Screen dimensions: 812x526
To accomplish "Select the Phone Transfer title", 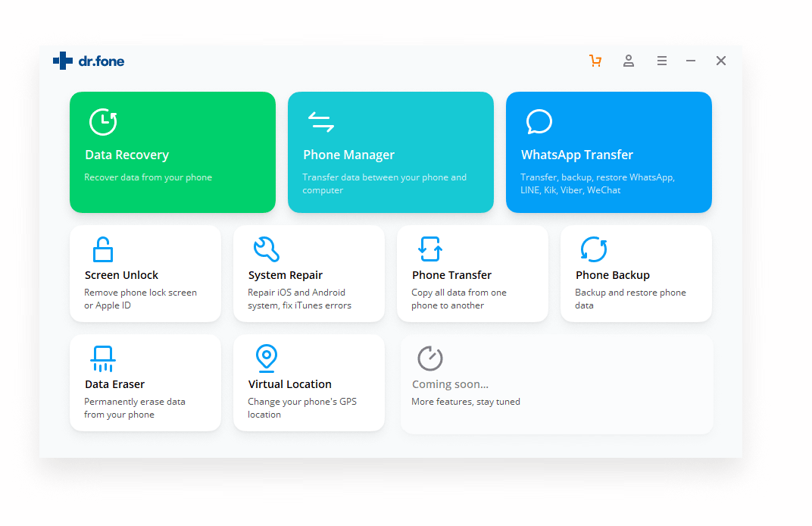I will point(451,275).
